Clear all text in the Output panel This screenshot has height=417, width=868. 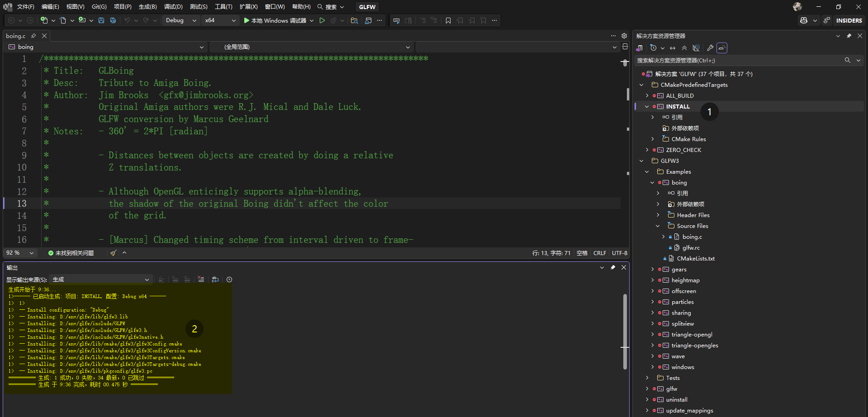[201, 280]
